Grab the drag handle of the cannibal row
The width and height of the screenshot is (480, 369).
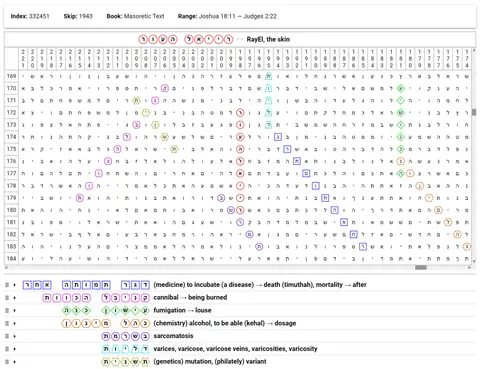[7, 298]
